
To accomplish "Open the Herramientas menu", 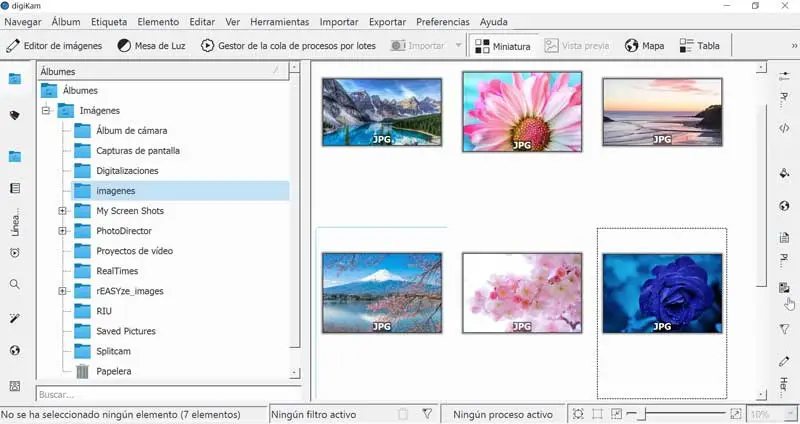I will click(280, 22).
